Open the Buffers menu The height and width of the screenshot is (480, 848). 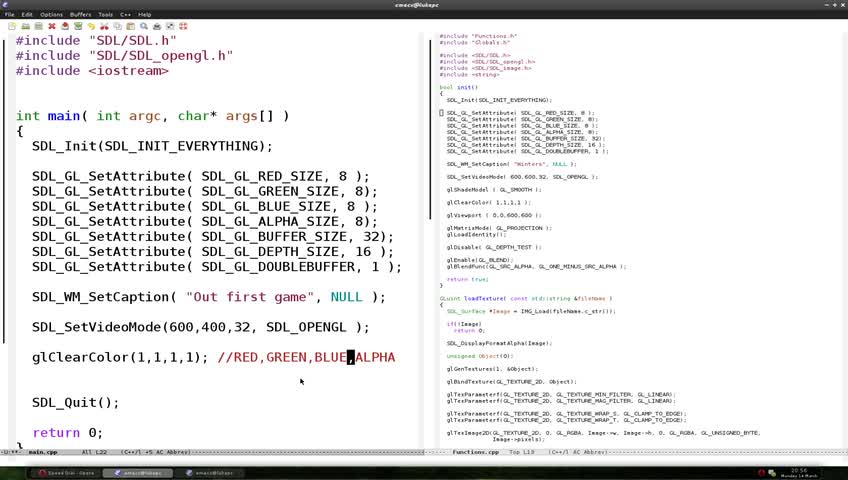tap(81, 15)
